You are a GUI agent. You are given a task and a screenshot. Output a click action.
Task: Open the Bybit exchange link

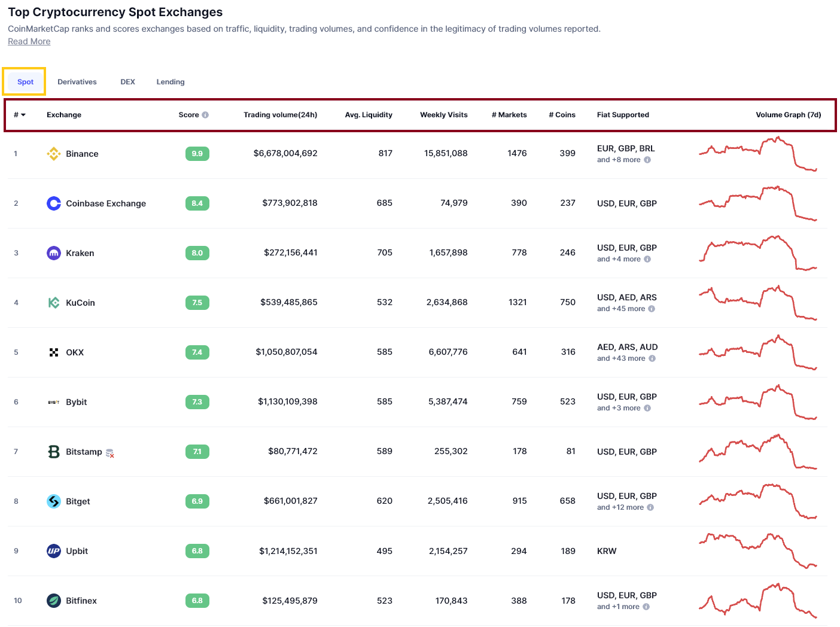[x=77, y=402]
